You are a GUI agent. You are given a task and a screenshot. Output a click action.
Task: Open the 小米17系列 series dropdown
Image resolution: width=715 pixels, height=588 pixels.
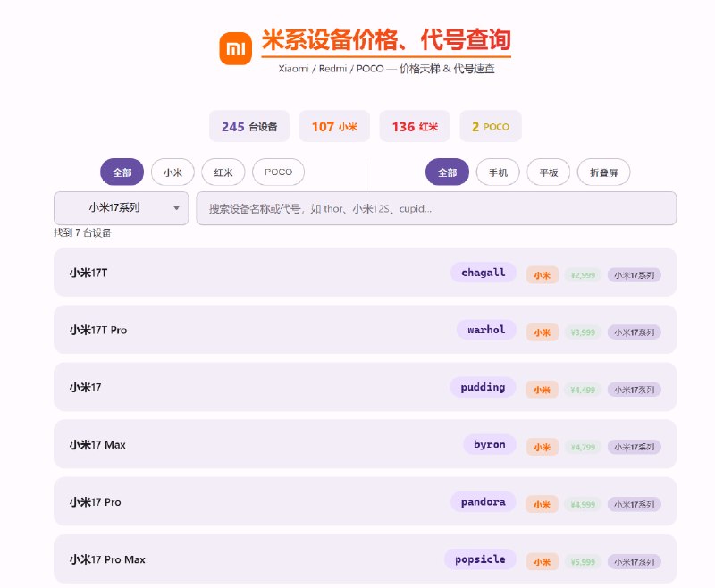[122, 208]
